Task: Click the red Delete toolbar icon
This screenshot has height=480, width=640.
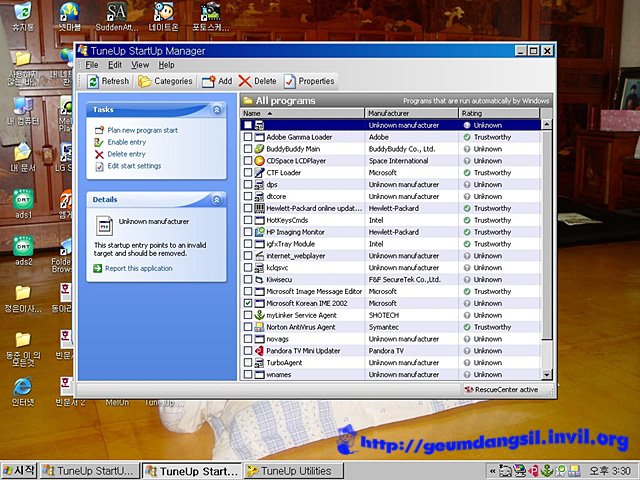Action: [245, 82]
